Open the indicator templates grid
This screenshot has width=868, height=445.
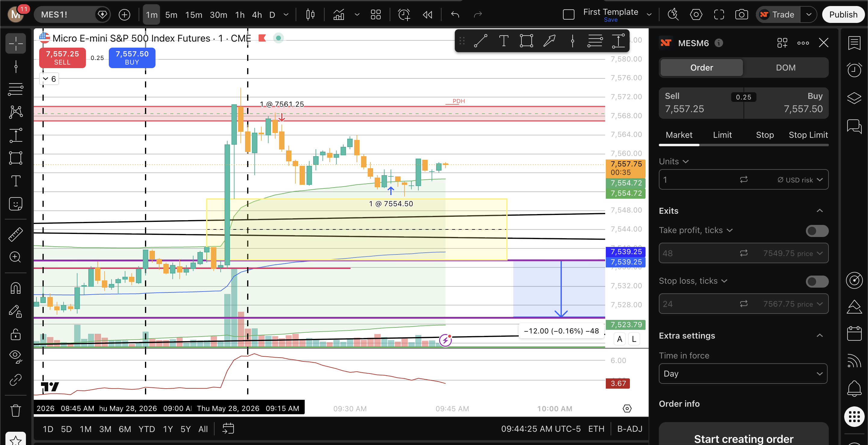click(375, 14)
